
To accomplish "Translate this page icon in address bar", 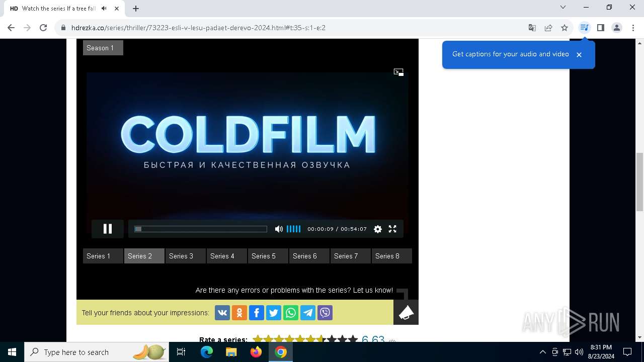I will (532, 28).
